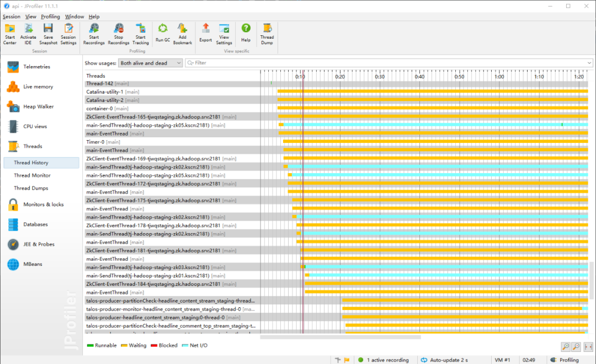596x364 pixels.
Task: Select ZkClient-EventThread-184 thread row
Action: [337, 284]
